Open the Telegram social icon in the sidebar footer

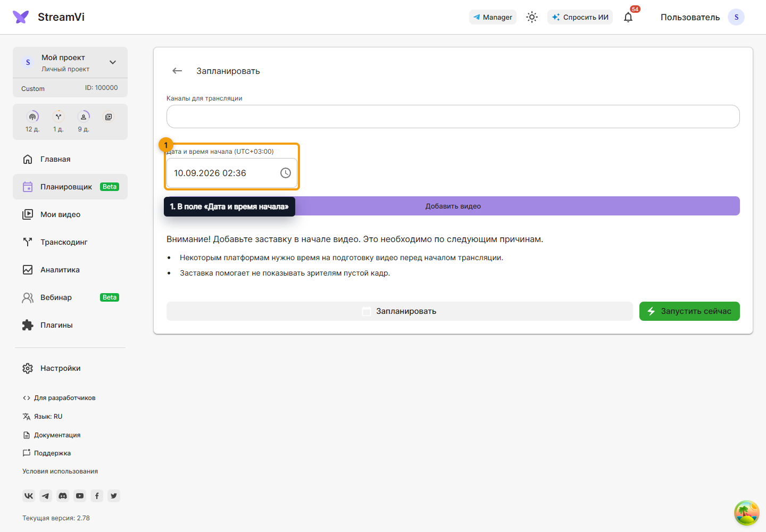(46, 496)
